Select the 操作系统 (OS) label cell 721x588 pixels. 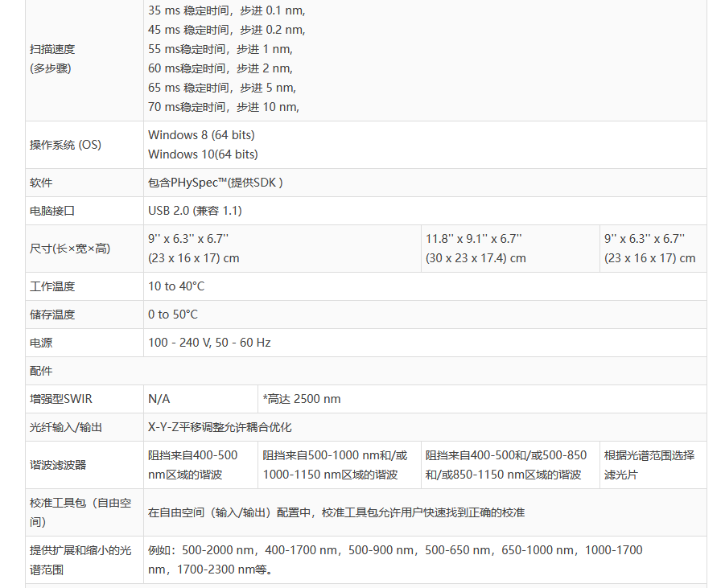66,145
